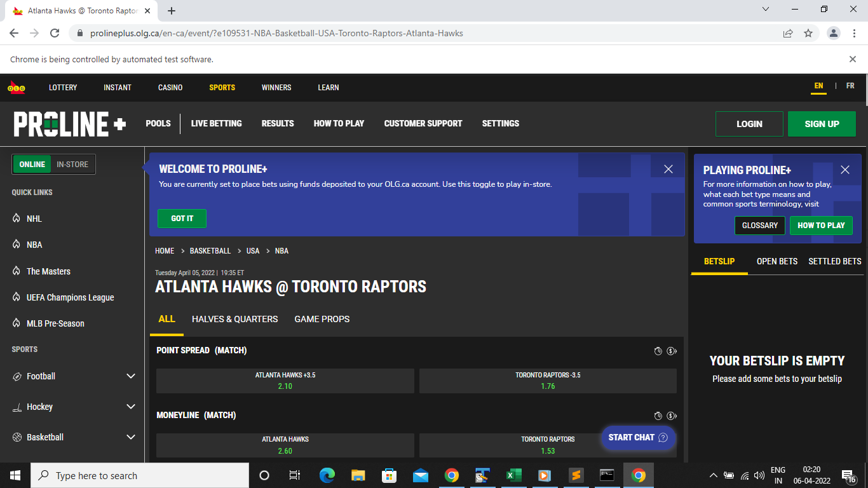Click the OLG logo in the top bar
Image resolution: width=868 pixels, height=488 pixels.
[17, 88]
